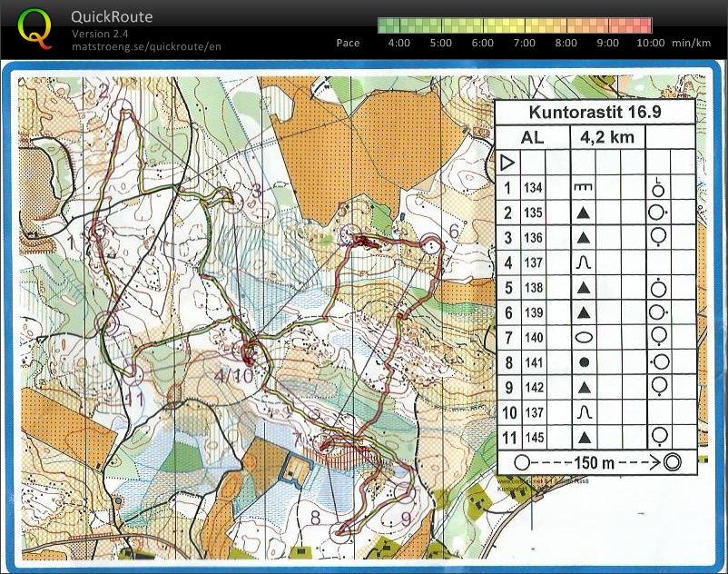Viewport: 728px width, 574px height.
Task: Click the red end of the pace gradient
Action: pos(644,25)
